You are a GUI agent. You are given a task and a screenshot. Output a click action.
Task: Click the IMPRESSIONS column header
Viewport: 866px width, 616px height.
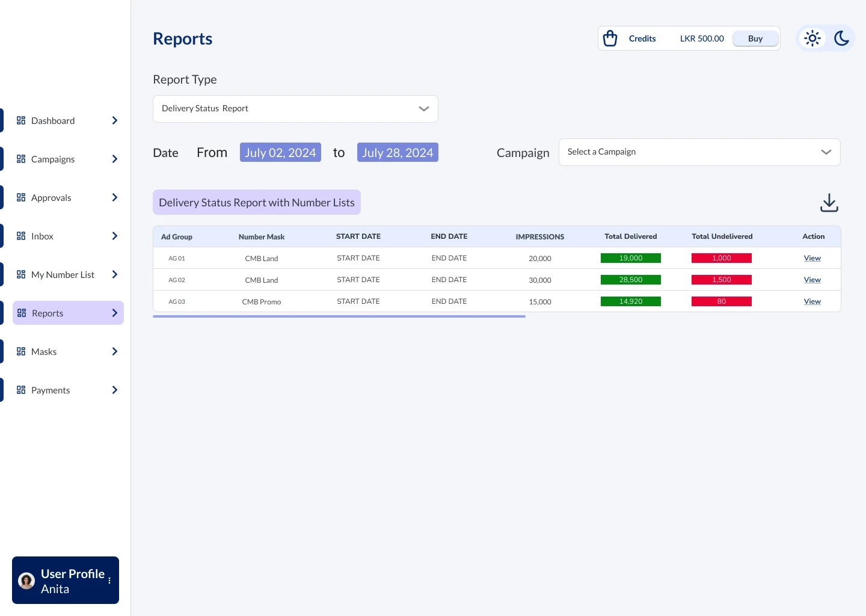[540, 237]
